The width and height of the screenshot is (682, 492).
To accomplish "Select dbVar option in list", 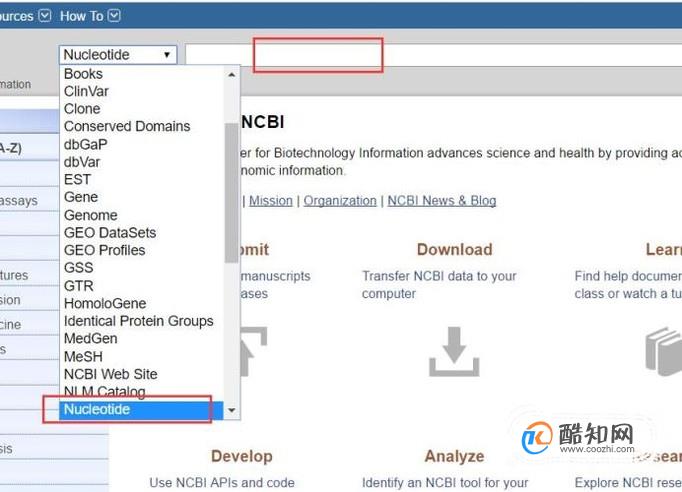I will coord(141,162).
